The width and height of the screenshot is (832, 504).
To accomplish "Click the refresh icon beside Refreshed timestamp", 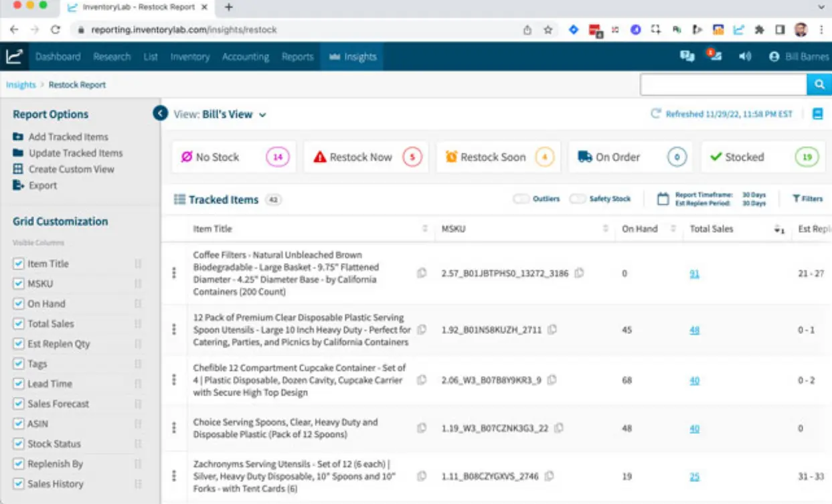I will 656,114.
